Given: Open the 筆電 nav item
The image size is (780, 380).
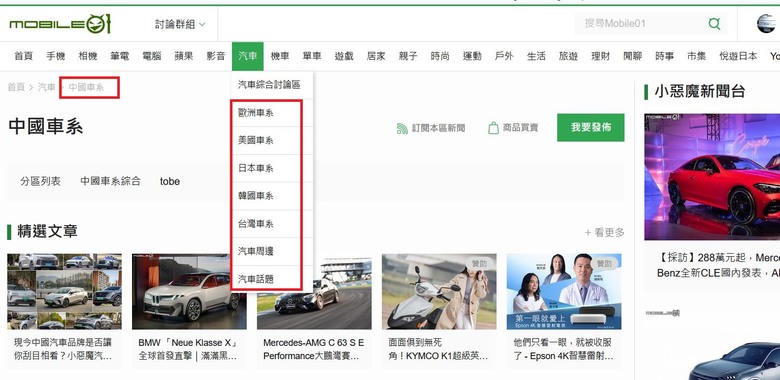Looking at the screenshot, I should click(119, 56).
